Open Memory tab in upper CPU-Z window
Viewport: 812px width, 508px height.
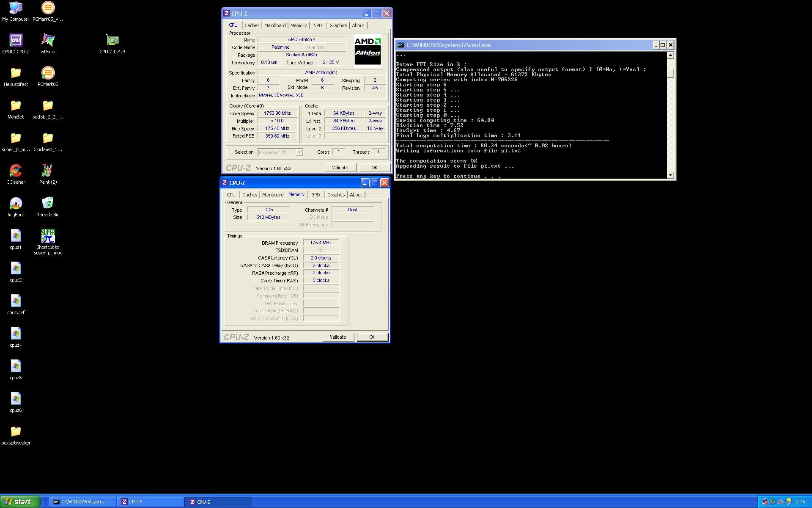(x=299, y=25)
